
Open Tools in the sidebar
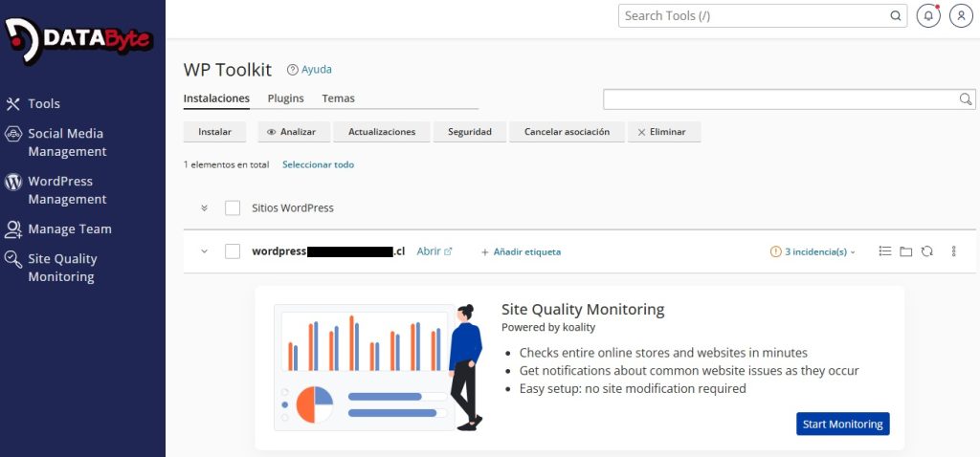[x=44, y=103]
